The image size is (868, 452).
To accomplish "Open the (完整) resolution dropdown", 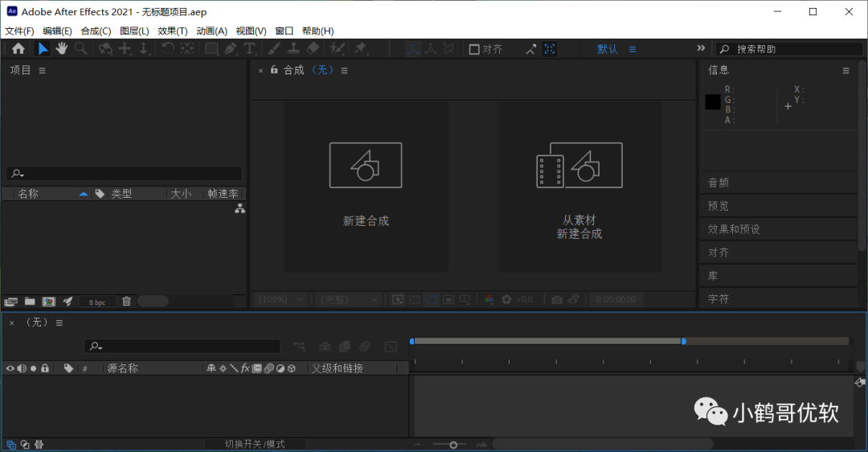I will point(350,300).
